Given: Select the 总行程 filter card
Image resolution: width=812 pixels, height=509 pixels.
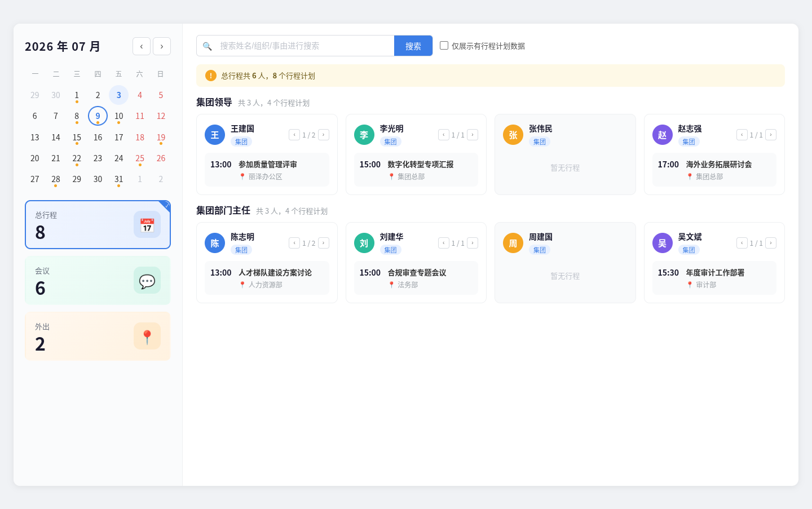Looking at the screenshot, I should 98,224.
